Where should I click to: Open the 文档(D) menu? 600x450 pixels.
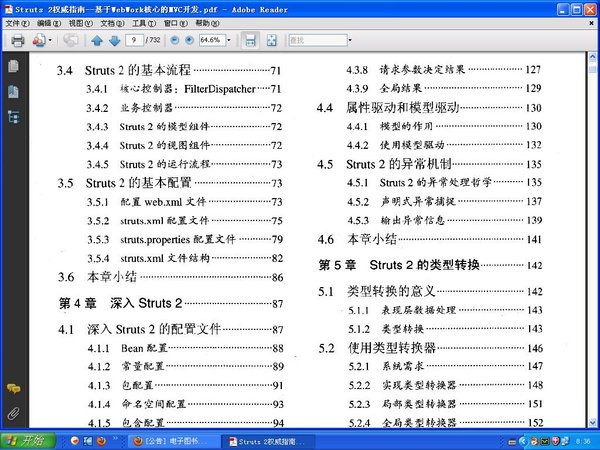tap(112, 23)
